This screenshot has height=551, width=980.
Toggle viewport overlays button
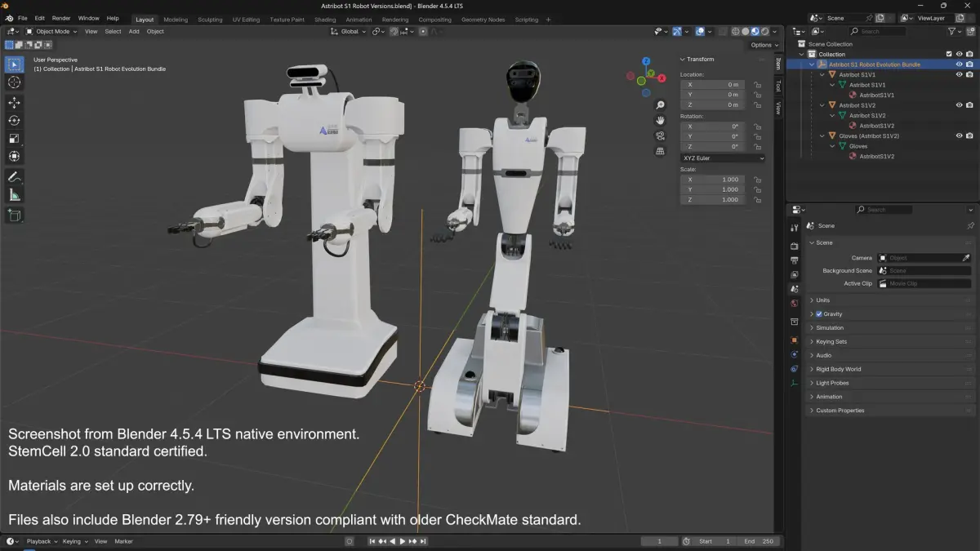[x=701, y=31]
